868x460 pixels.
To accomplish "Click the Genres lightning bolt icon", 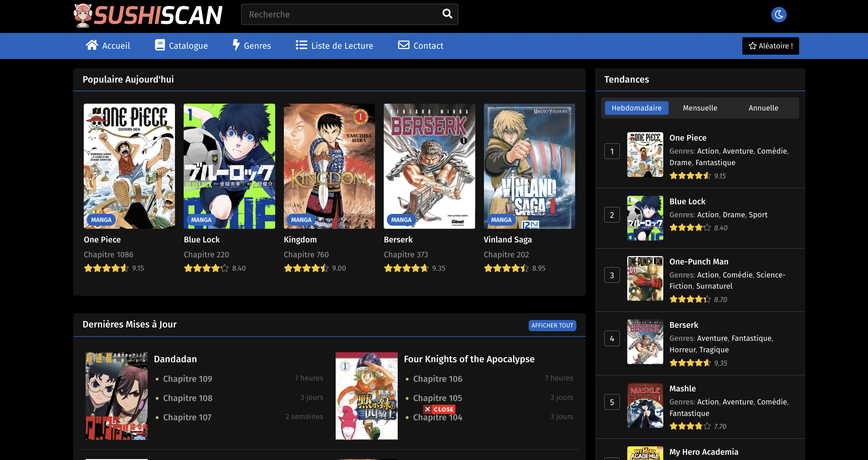I will pos(236,45).
